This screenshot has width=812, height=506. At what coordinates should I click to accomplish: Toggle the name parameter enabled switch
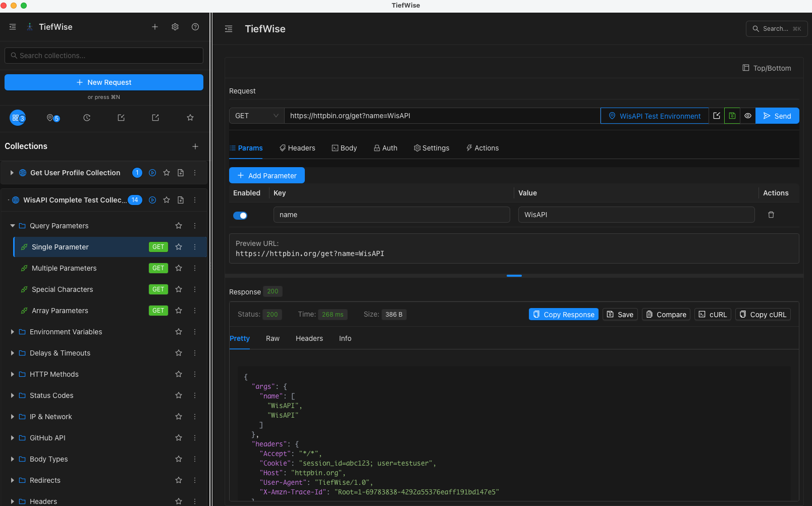(x=240, y=216)
